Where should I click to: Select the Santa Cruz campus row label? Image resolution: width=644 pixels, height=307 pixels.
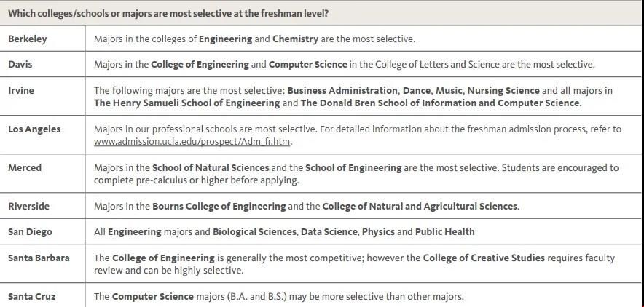click(x=32, y=296)
